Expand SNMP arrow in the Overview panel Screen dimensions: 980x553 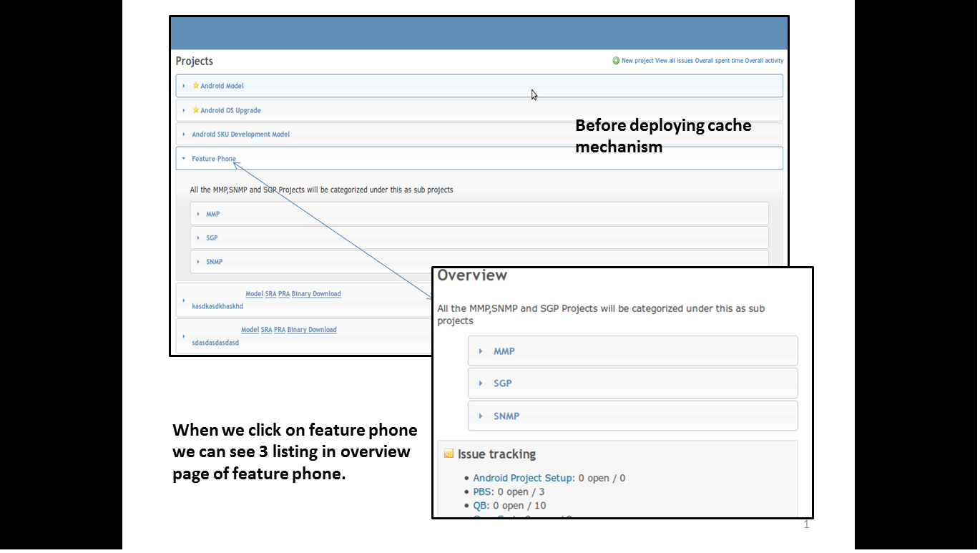pos(481,416)
